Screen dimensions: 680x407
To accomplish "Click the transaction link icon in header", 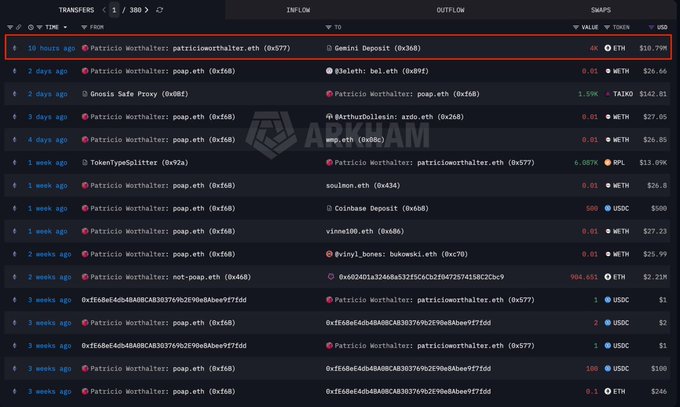I will pyautogui.click(x=19, y=27).
